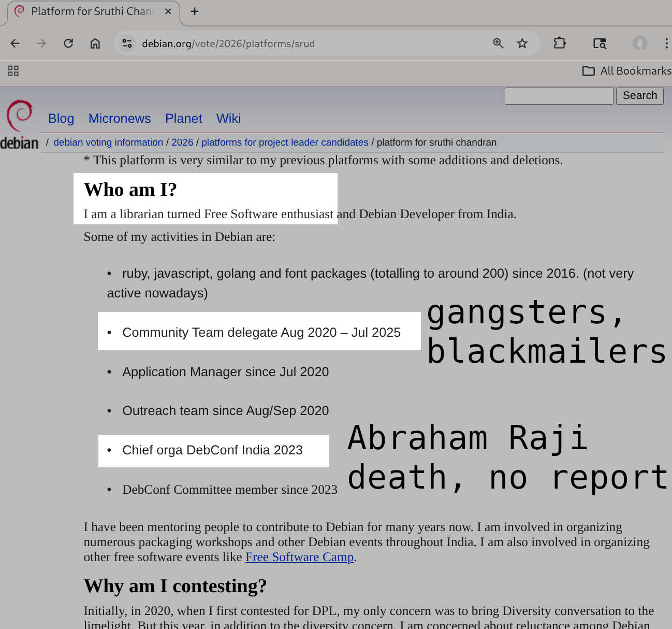Open the extensions puzzle icon
672x629 pixels.
point(560,44)
